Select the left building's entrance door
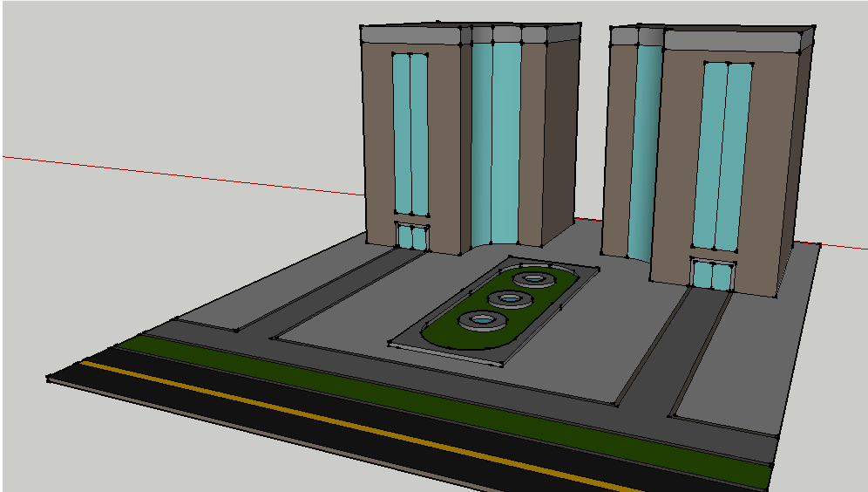Viewport: 868px width, 492px height. pyautogui.click(x=411, y=237)
